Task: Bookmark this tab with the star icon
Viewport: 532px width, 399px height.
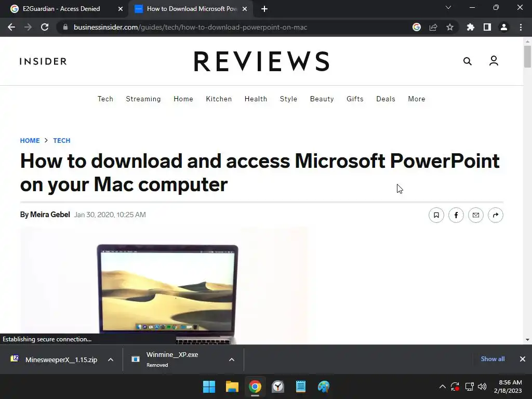Action: coord(450,27)
